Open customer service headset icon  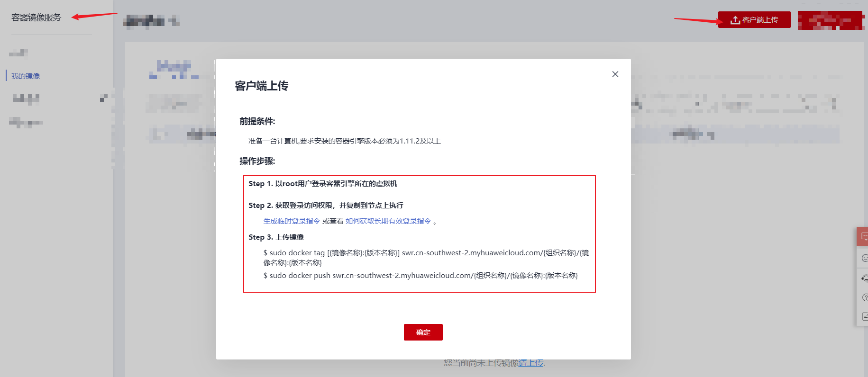pyautogui.click(x=864, y=278)
